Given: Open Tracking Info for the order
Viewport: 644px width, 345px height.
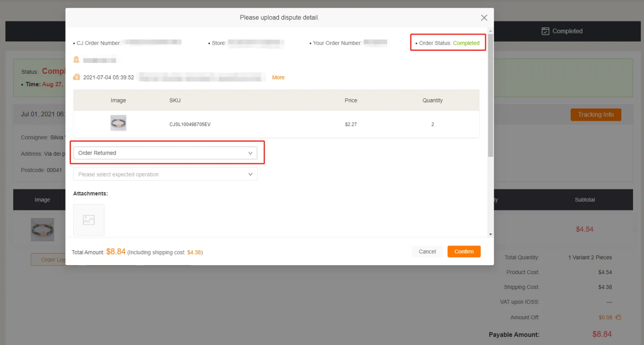Looking at the screenshot, I should pos(596,114).
